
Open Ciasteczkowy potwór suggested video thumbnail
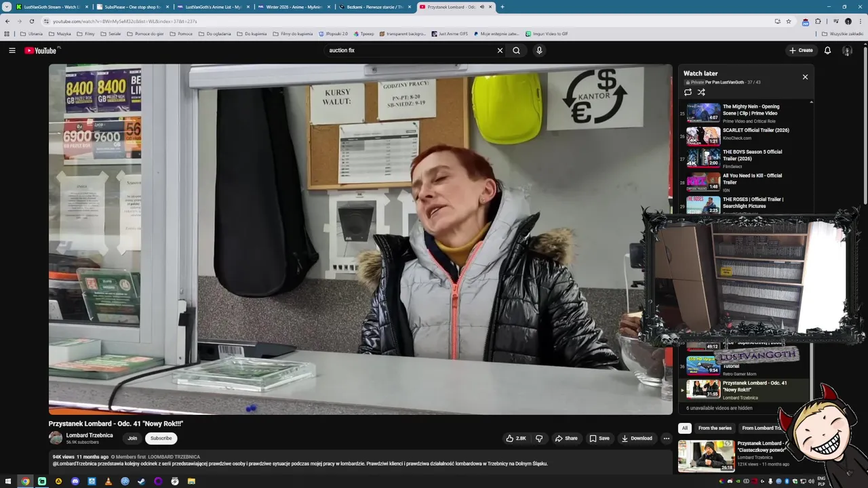706,456
